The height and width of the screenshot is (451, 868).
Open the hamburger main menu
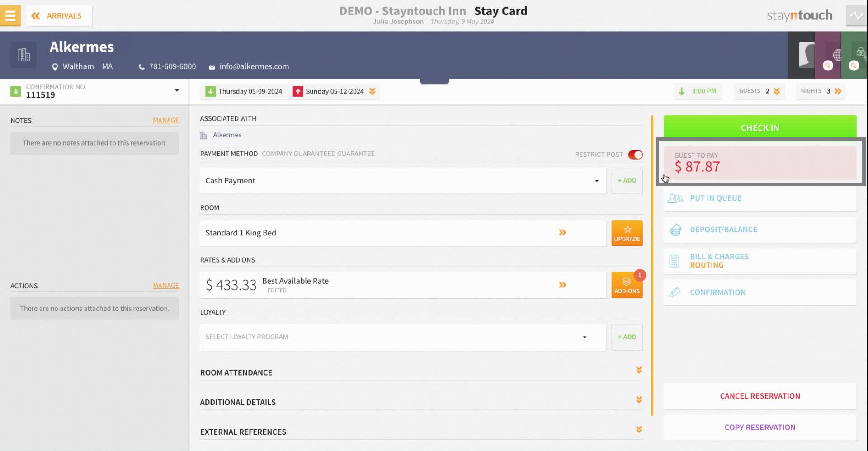(10, 15)
